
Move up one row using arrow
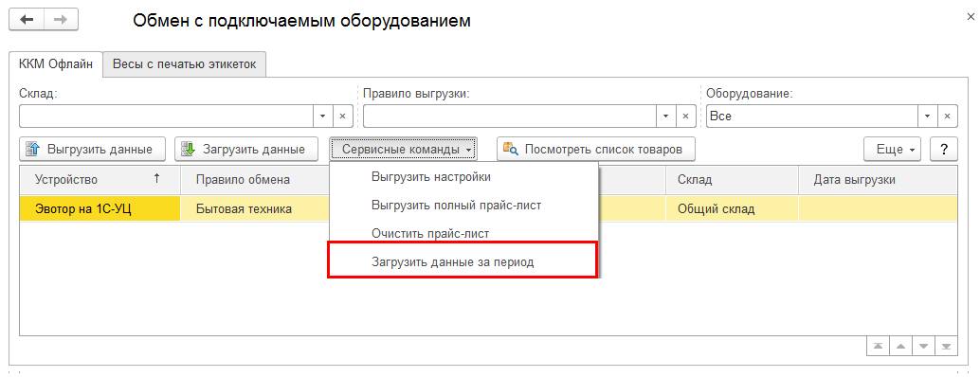tap(900, 346)
